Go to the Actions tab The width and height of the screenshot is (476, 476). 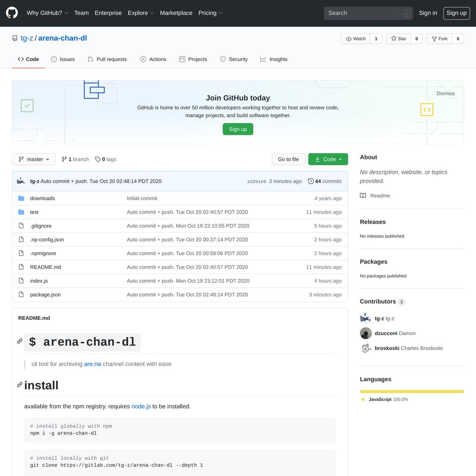click(x=153, y=59)
